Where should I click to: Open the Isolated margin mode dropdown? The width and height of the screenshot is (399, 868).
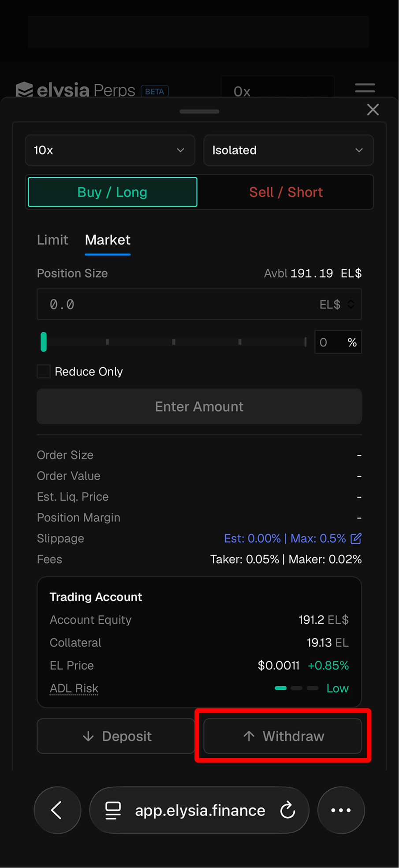click(288, 150)
